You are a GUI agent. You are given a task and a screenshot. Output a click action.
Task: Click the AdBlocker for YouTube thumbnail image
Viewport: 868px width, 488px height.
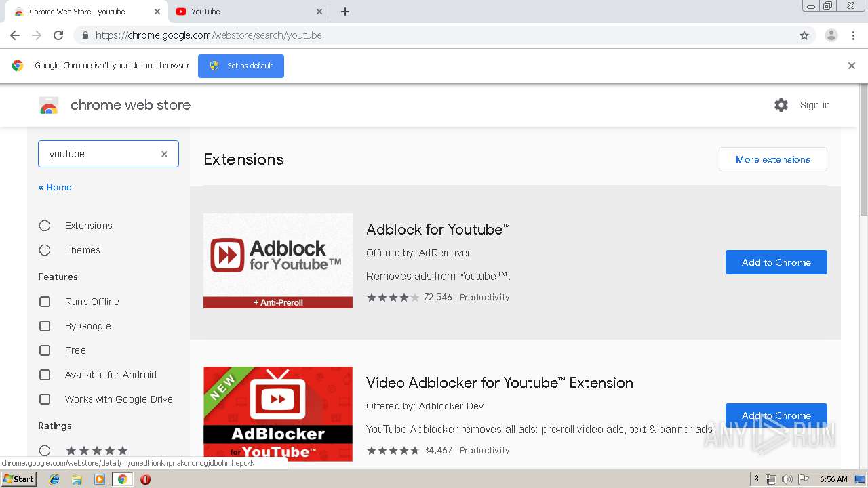pos(278,414)
